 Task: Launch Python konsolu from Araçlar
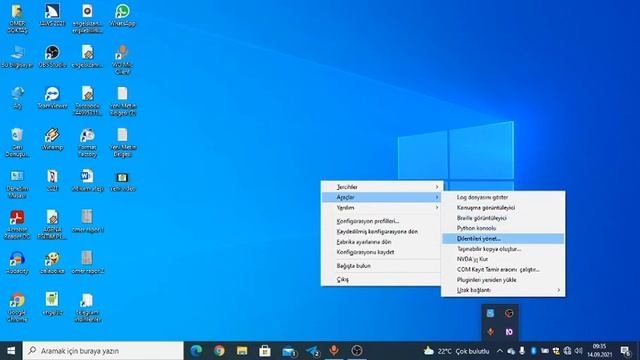click(503, 228)
